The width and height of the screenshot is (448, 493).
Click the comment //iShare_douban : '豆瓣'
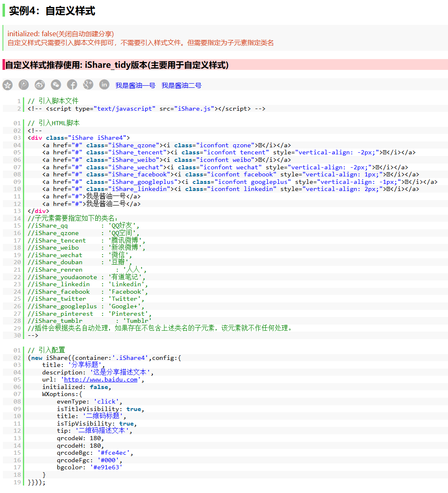coord(80,262)
